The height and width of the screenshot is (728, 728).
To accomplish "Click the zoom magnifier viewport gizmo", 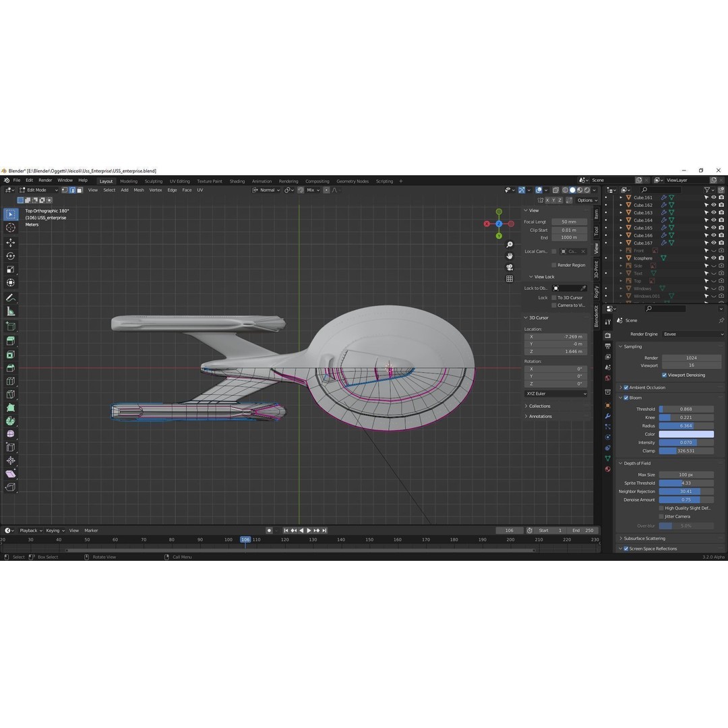I will tap(510, 245).
